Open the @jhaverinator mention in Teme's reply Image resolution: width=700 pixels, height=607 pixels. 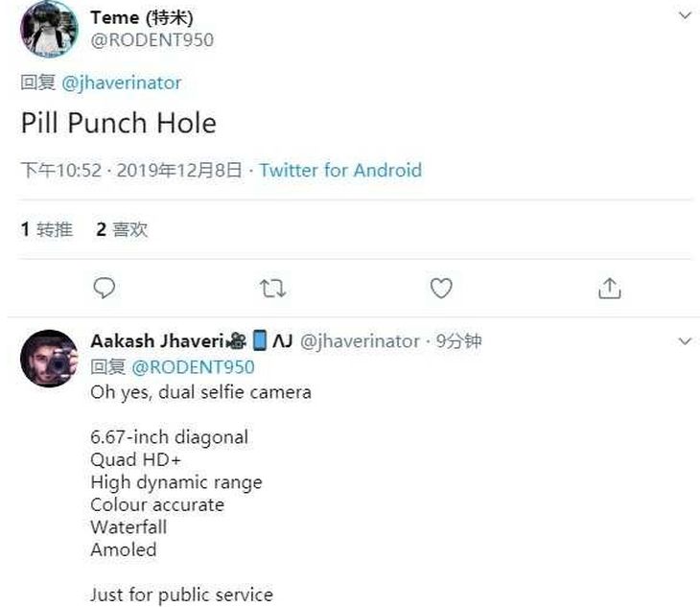pos(122,83)
